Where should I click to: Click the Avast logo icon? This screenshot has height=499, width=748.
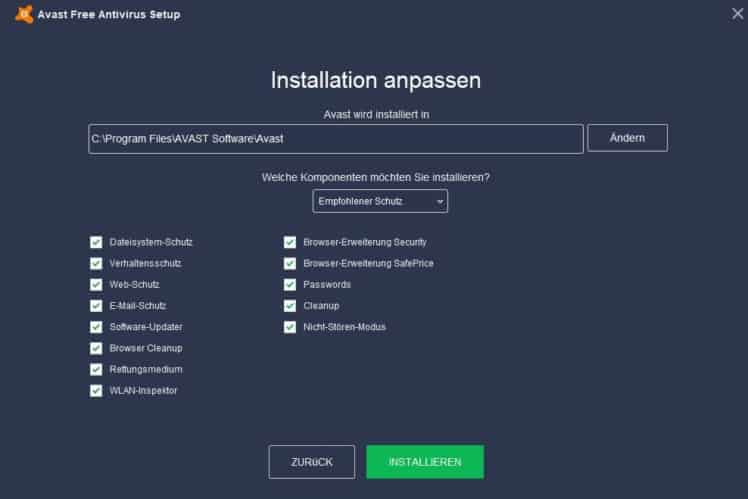point(24,14)
